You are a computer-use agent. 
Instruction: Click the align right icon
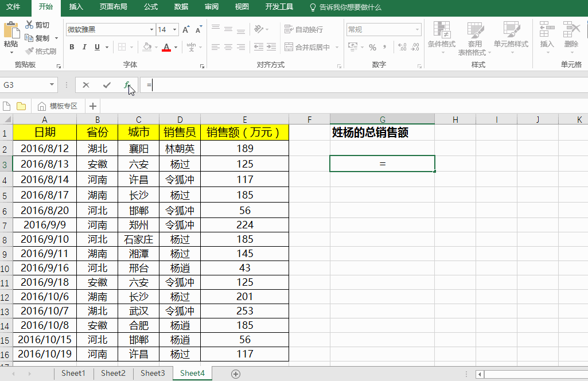(241, 47)
